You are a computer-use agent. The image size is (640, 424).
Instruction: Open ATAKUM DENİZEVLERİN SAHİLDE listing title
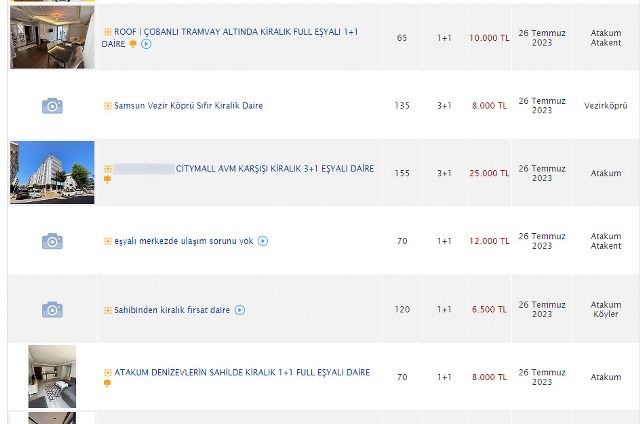point(242,372)
